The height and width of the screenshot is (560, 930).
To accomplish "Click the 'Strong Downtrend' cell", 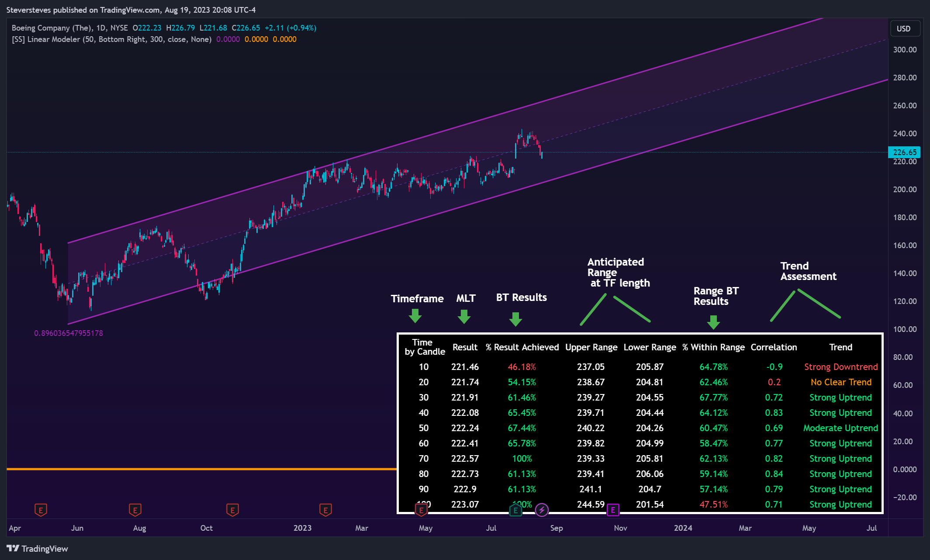I will [840, 367].
